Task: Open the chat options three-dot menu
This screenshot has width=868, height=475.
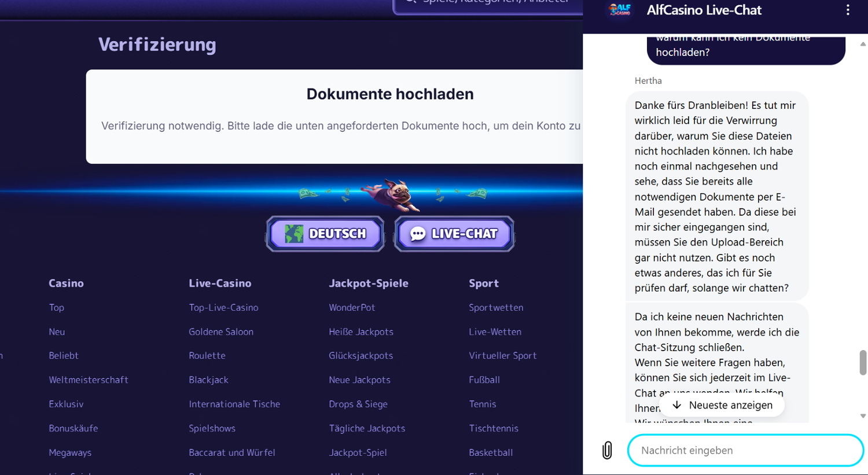Action: (848, 10)
